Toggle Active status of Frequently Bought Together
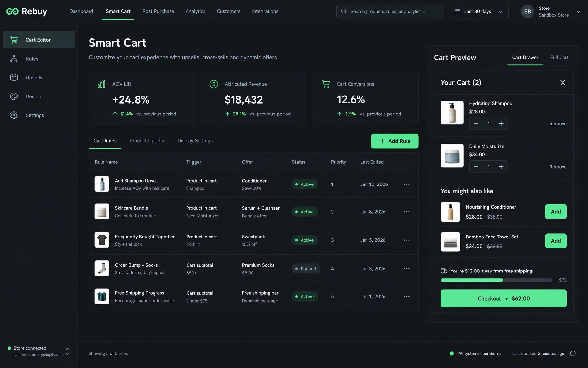 tap(304, 240)
